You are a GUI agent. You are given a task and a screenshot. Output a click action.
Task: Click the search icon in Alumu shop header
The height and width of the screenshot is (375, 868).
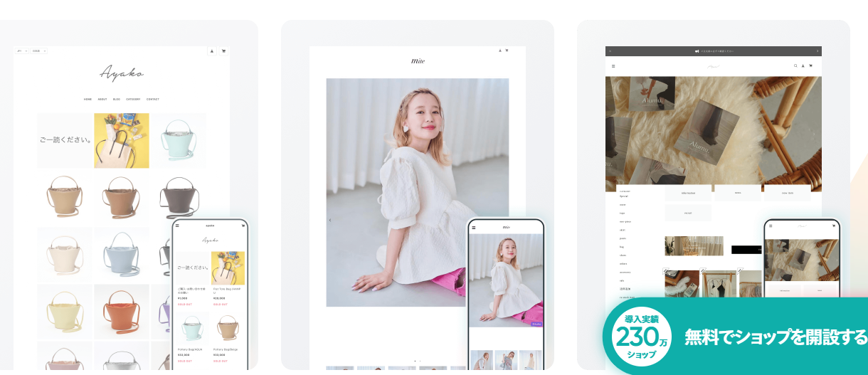pyautogui.click(x=795, y=66)
